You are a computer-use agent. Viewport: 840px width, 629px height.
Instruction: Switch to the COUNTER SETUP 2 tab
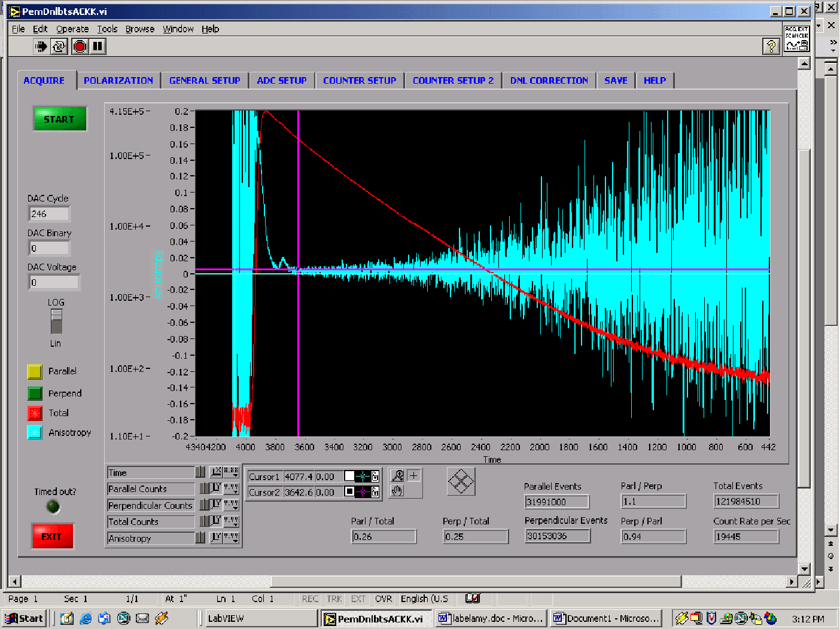click(x=453, y=80)
